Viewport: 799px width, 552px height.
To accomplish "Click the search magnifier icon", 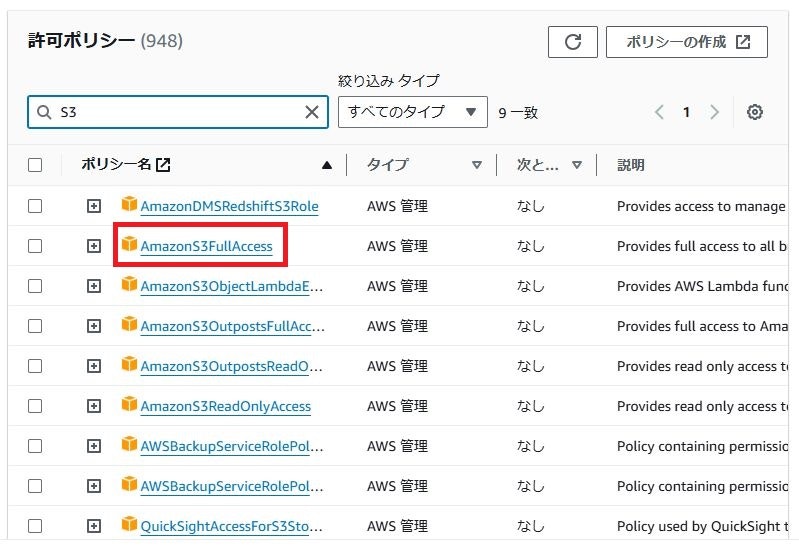I will point(44,112).
